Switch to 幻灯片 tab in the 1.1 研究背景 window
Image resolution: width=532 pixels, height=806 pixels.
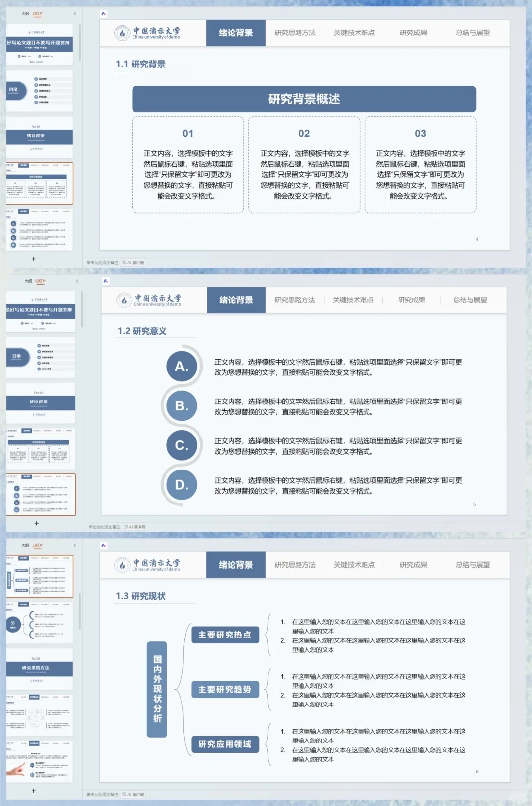point(38,14)
